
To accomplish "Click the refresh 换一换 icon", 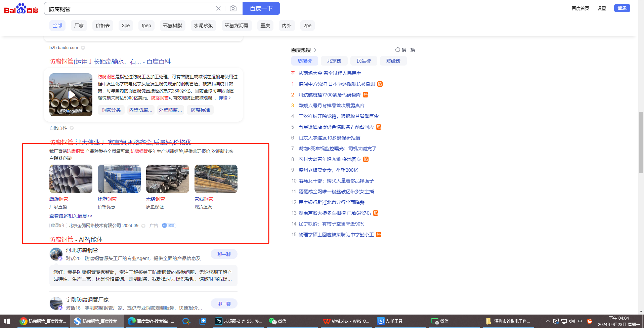I will [398, 50].
